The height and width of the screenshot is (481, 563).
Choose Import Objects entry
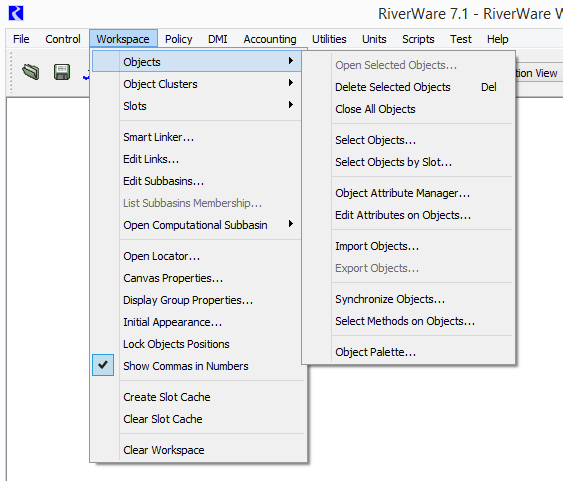pyautogui.click(x=409, y=246)
